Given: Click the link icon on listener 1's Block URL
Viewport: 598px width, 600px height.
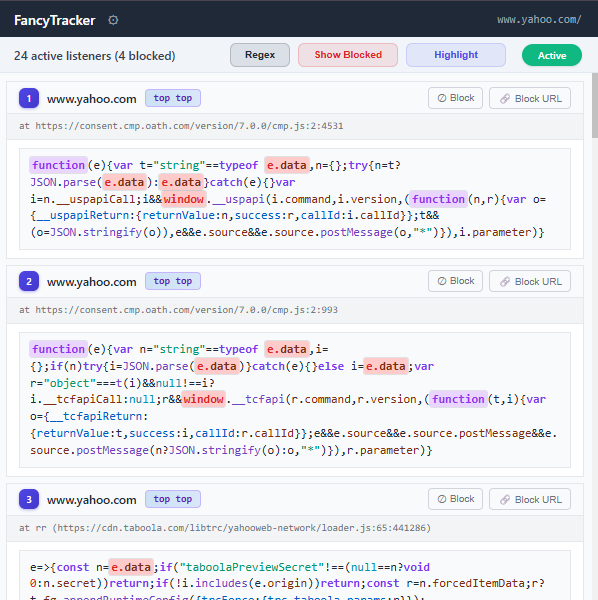Looking at the screenshot, I should (505, 99).
